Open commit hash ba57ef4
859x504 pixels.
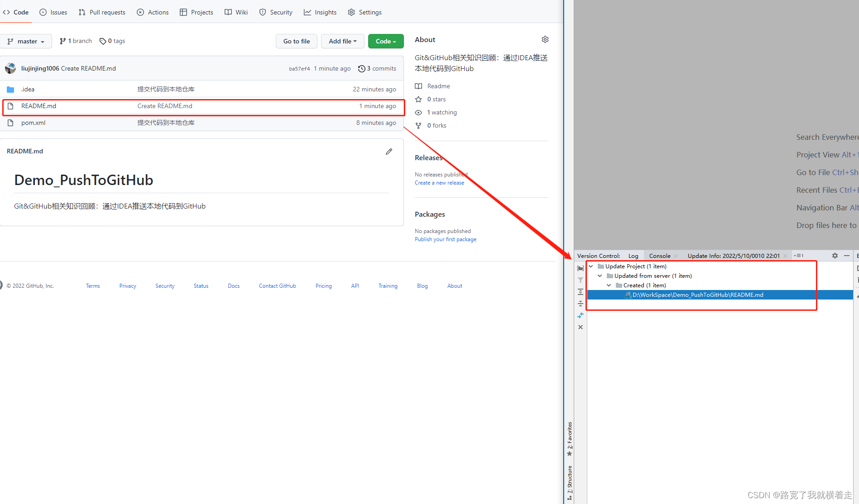tap(299, 69)
